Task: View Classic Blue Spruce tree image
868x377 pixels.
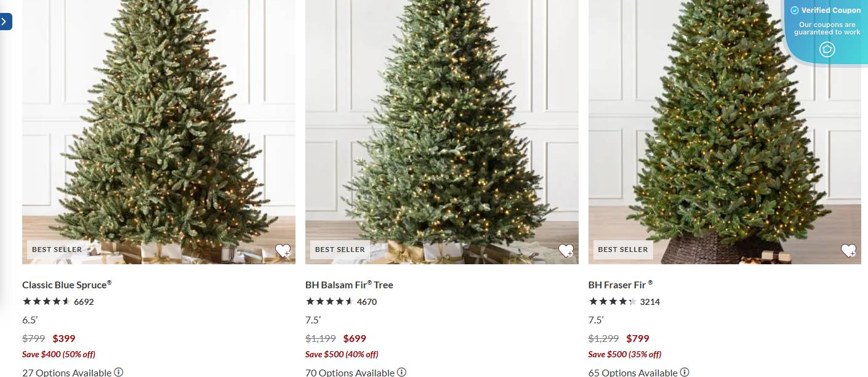Action: coord(159,132)
